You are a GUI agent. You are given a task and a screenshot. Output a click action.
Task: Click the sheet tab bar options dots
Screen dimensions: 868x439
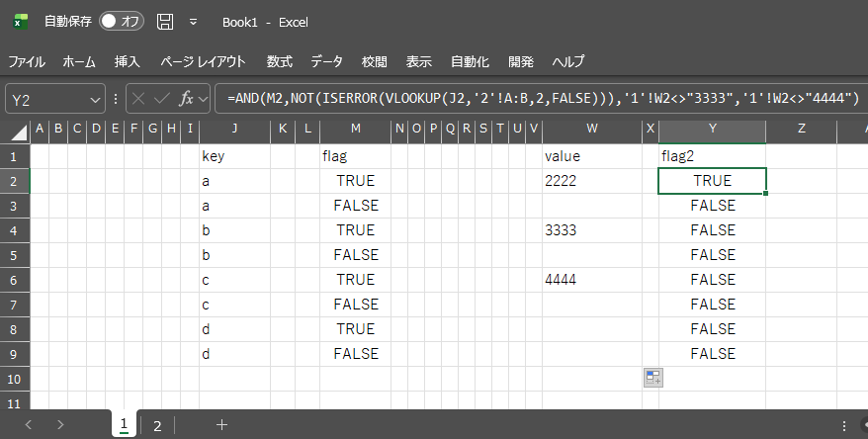[843, 425]
